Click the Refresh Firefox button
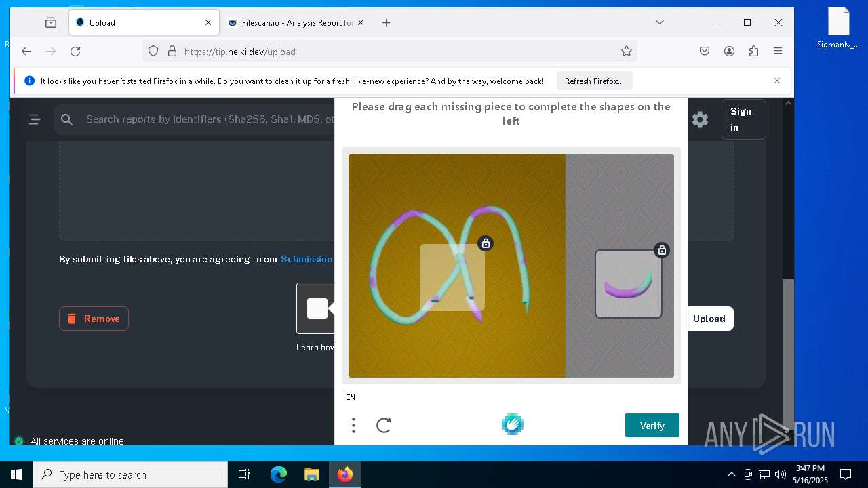The height and width of the screenshot is (488, 868). pos(594,81)
